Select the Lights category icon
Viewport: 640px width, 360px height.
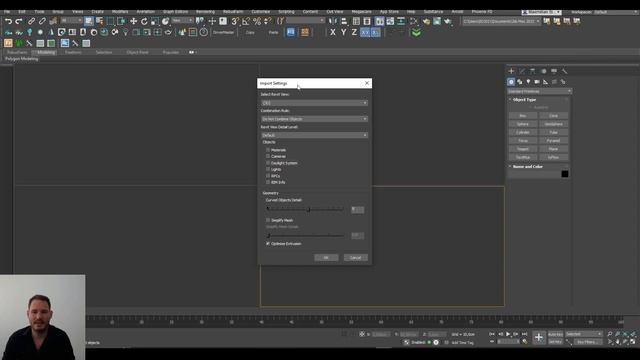528,82
